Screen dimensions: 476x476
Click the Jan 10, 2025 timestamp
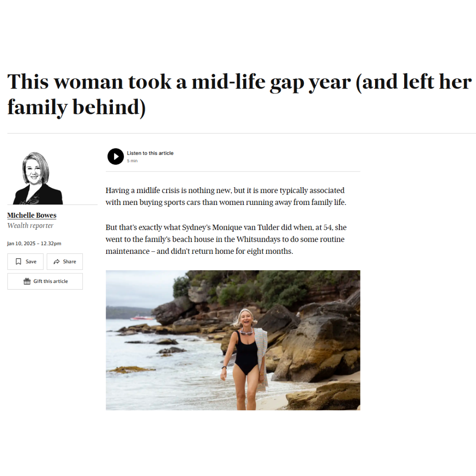(x=34, y=243)
